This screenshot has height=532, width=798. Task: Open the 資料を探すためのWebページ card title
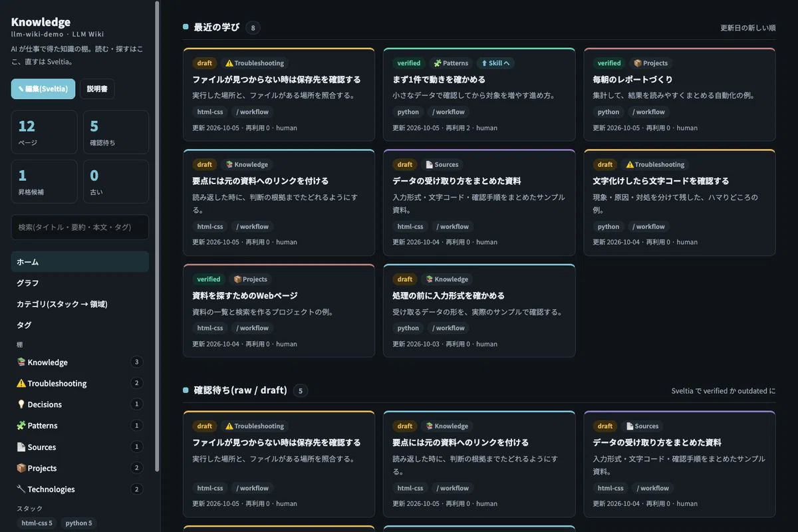pos(245,296)
